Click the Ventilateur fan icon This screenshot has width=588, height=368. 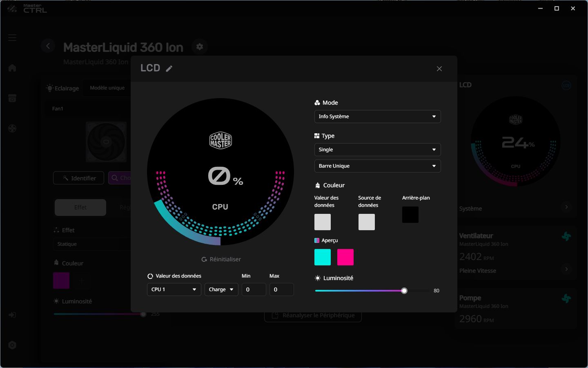566,236
